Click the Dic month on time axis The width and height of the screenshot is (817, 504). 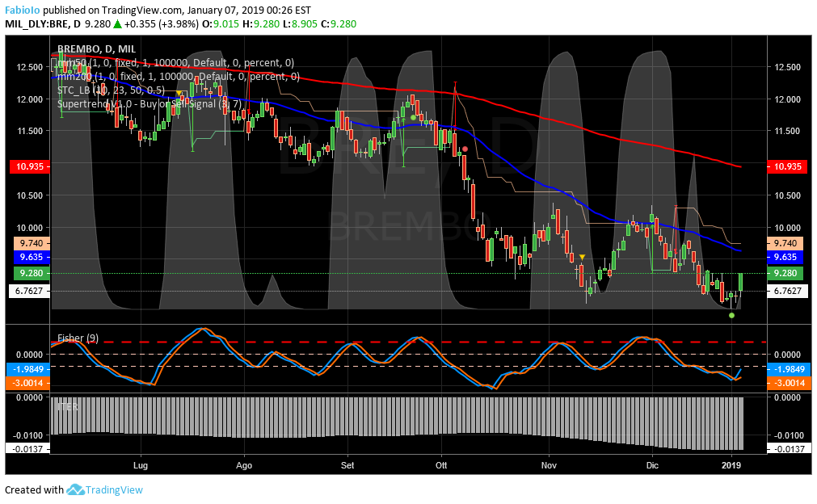click(x=652, y=465)
